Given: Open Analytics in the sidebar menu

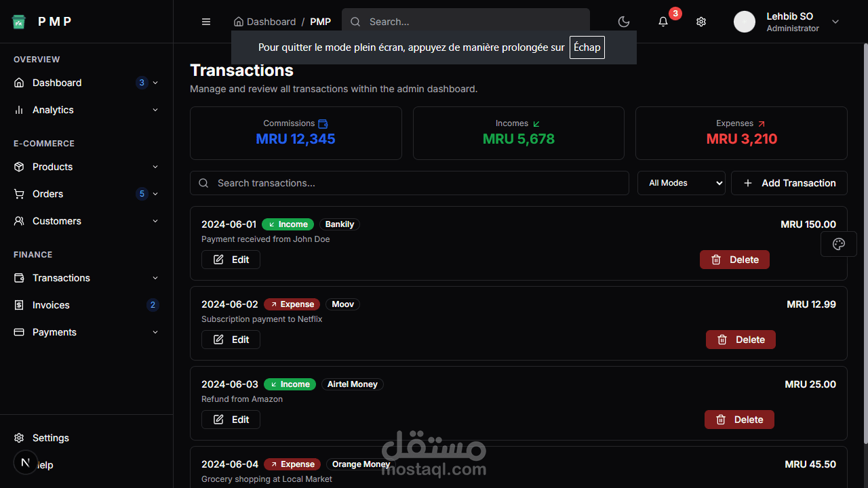Looking at the screenshot, I should (87, 110).
